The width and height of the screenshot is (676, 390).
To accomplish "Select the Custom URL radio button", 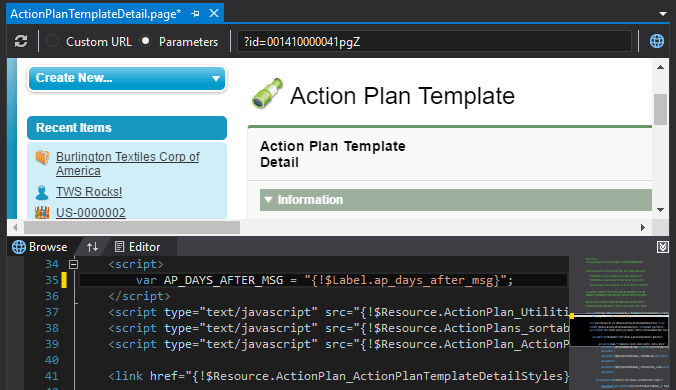I will coord(53,41).
